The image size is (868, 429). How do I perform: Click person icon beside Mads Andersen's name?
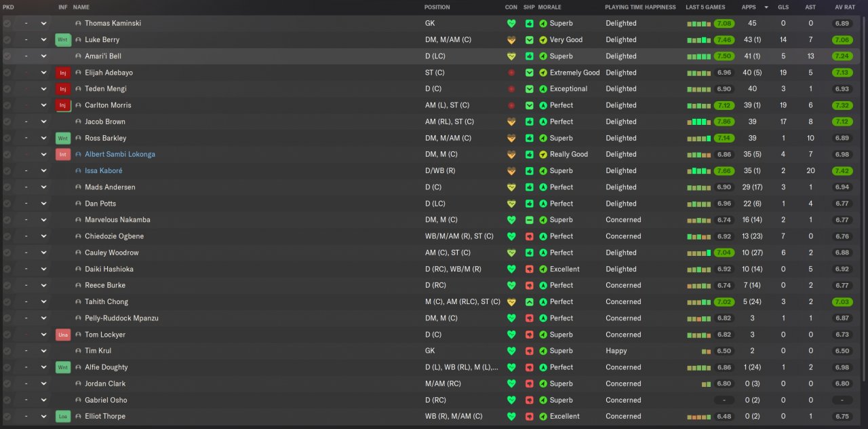click(x=79, y=187)
